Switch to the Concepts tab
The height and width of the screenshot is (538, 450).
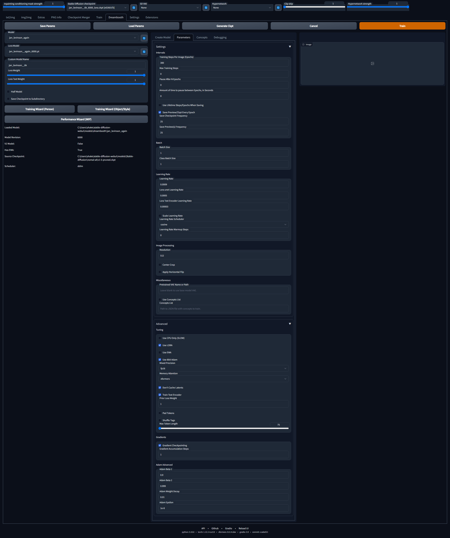point(202,37)
